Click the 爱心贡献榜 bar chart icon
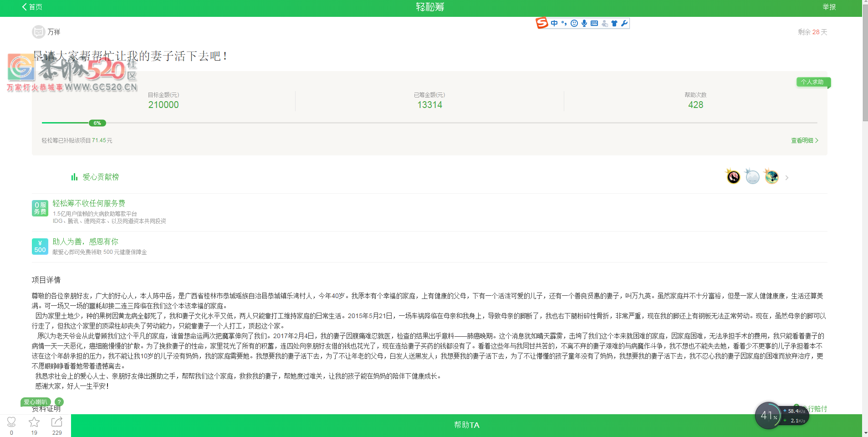The height and width of the screenshot is (437, 868). (x=74, y=177)
